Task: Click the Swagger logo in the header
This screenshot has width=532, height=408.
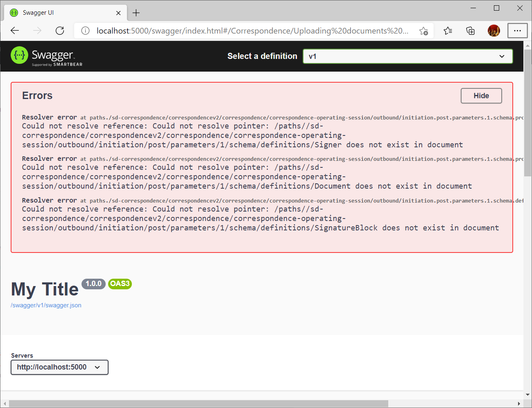Action: pos(19,56)
